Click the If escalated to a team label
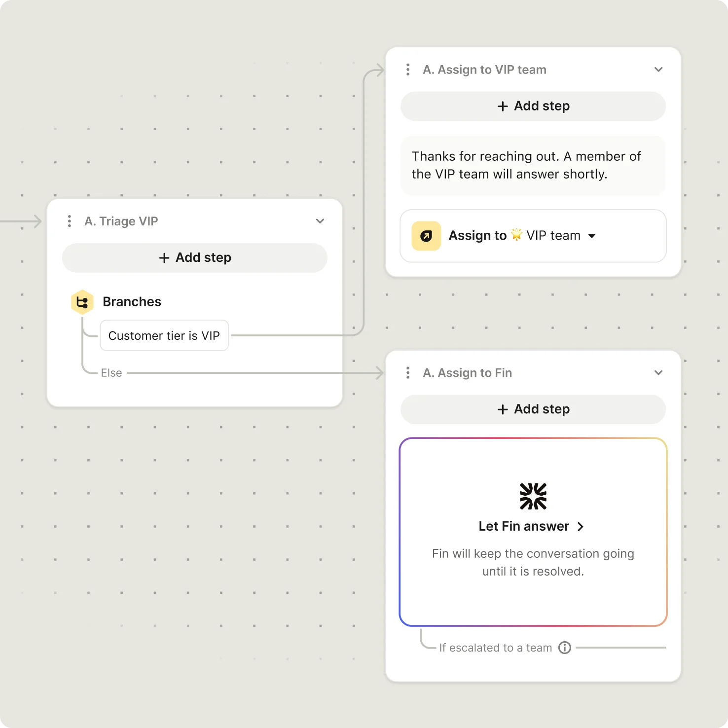The image size is (728, 728). point(495,648)
